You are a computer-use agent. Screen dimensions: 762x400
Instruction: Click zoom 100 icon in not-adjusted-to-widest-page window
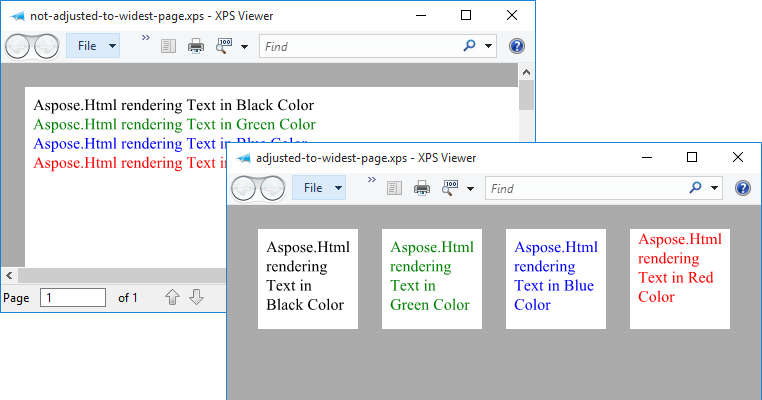tap(224, 46)
